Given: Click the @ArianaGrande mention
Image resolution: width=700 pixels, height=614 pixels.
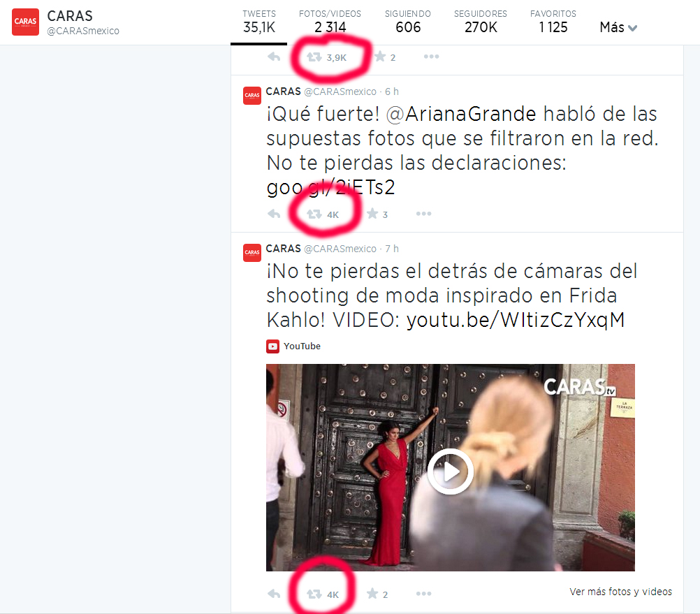Looking at the screenshot, I should 461,115.
